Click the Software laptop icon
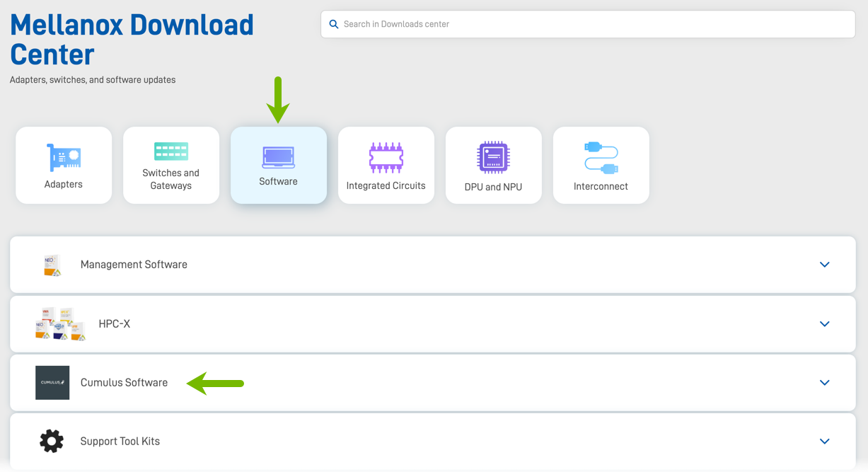The height and width of the screenshot is (472, 868). [x=278, y=157]
